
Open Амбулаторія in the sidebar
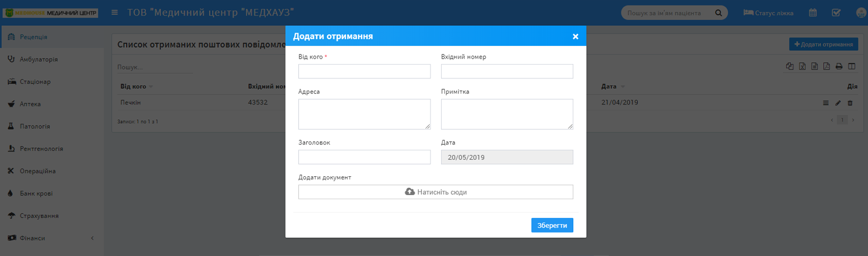(52, 59)
